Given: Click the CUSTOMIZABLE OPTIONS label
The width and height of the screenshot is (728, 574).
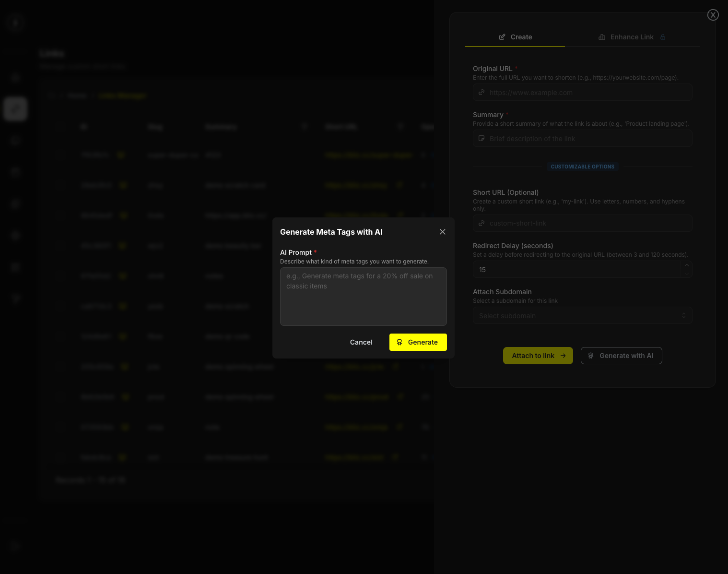Looking at the screenshot, I should click(x=583, y=167).
